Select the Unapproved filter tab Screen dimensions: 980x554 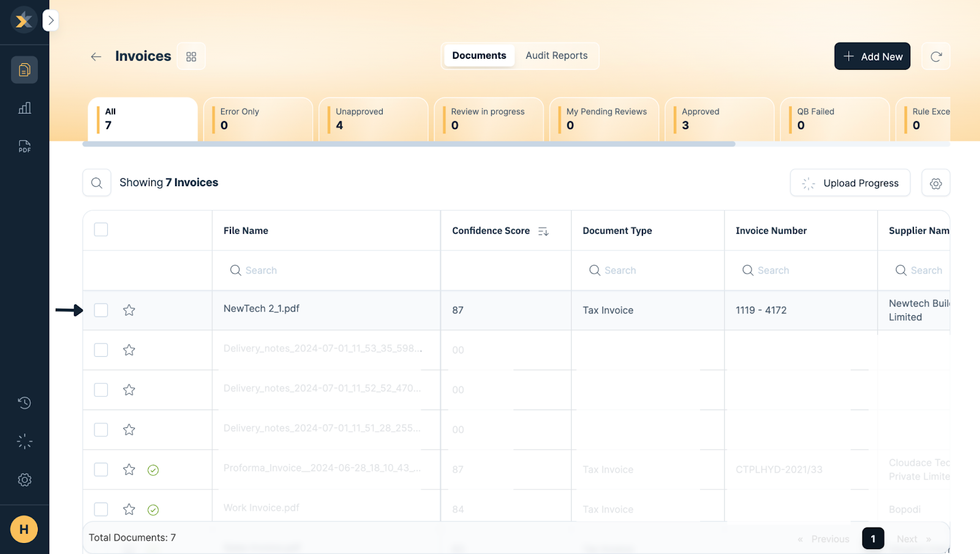(x=373, y=119)
